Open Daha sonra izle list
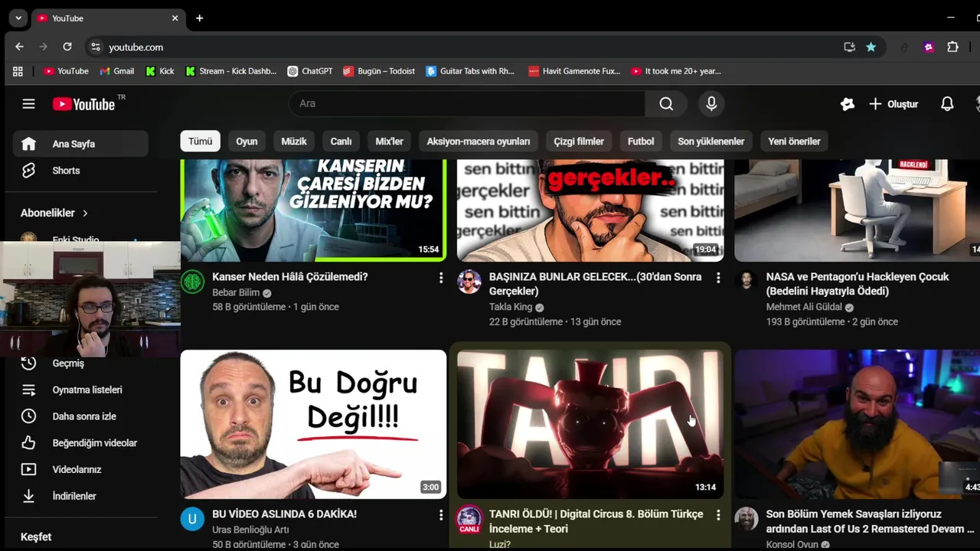Screen dimensions: 980x551 (80, 416)
